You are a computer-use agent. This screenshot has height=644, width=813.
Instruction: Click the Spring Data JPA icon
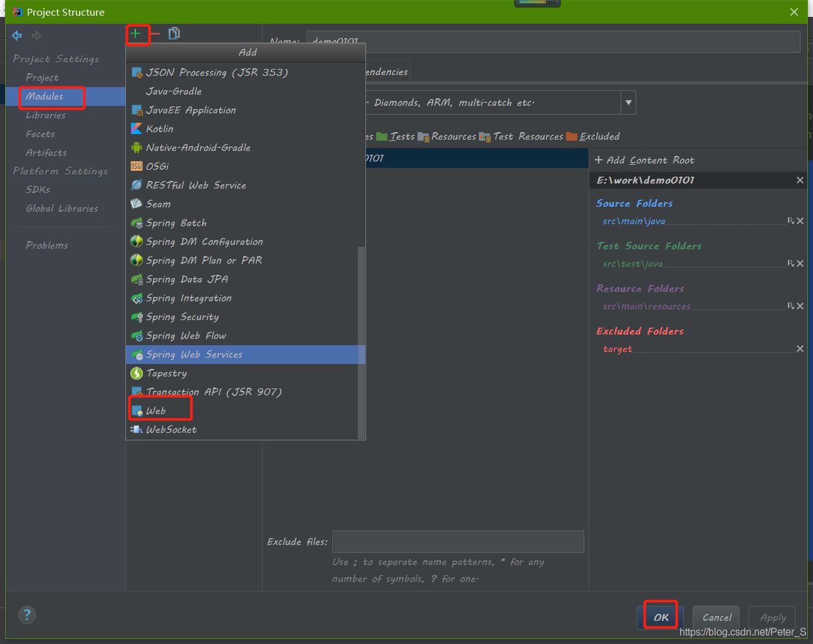(136, 279)
